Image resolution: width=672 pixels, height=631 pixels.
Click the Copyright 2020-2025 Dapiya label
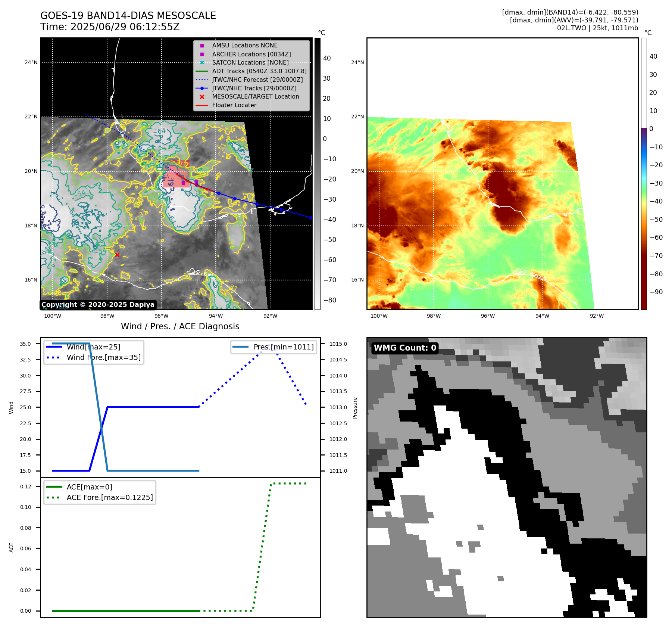98,305
